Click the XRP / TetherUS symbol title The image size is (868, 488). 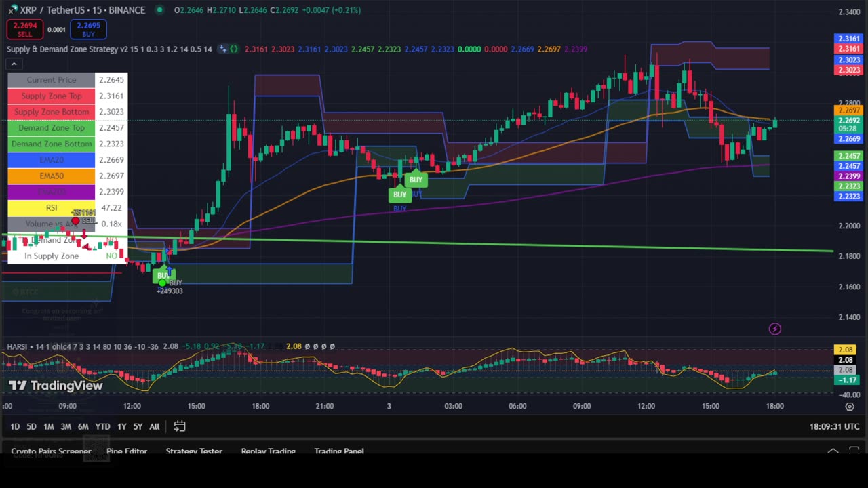[x=82, y=9]
